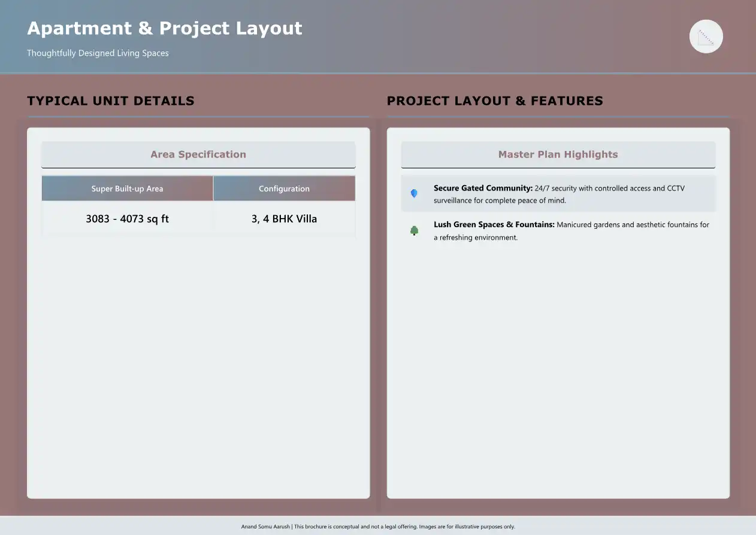Screen dimensions: 756x535
Task: Click the footer disclaimer text
Action: 378,527
